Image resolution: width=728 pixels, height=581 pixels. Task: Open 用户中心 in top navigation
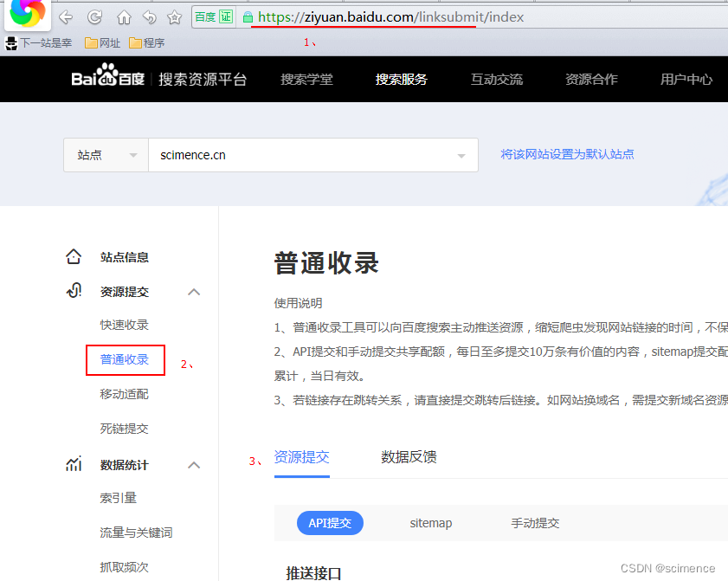click(686, 80)
